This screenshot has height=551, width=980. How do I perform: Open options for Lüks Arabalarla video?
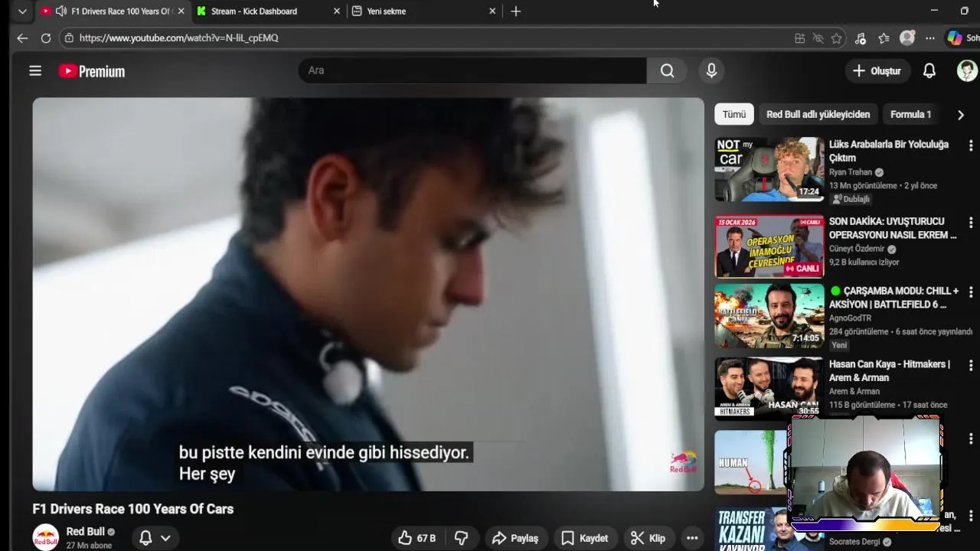pyautogui.click(x=971, y=145)
